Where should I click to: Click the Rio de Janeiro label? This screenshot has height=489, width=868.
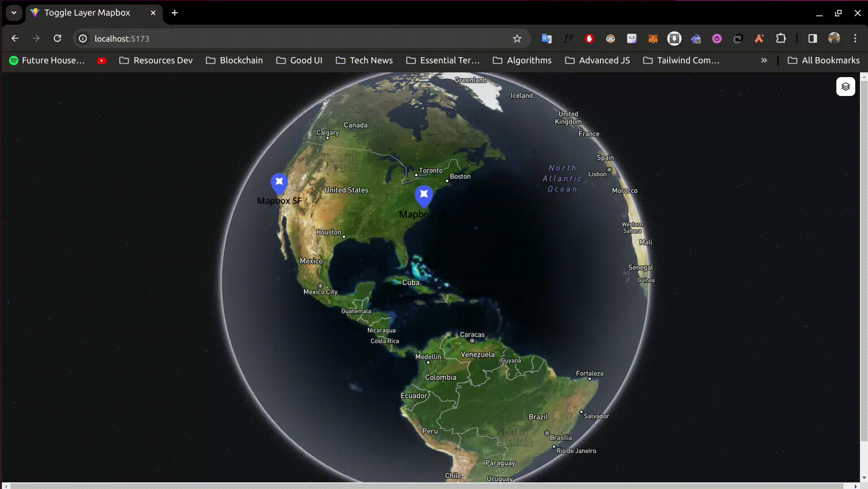[x=576, y=451]
